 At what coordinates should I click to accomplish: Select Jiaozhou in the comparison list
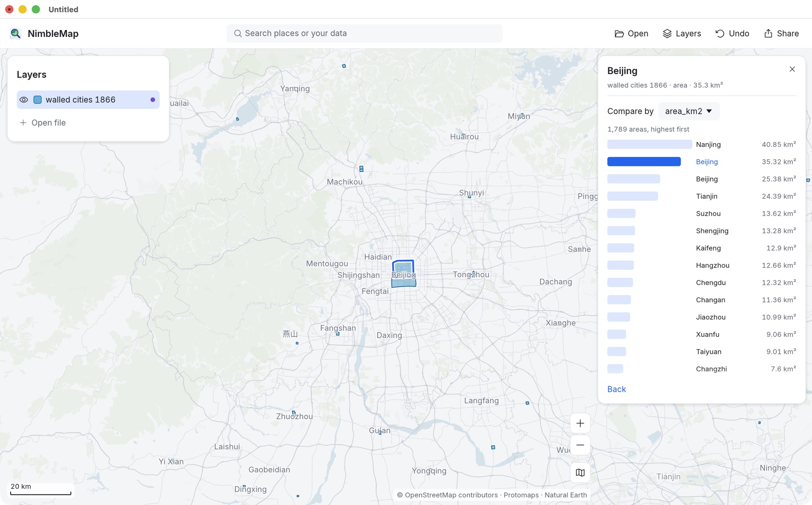pos(701,317)
